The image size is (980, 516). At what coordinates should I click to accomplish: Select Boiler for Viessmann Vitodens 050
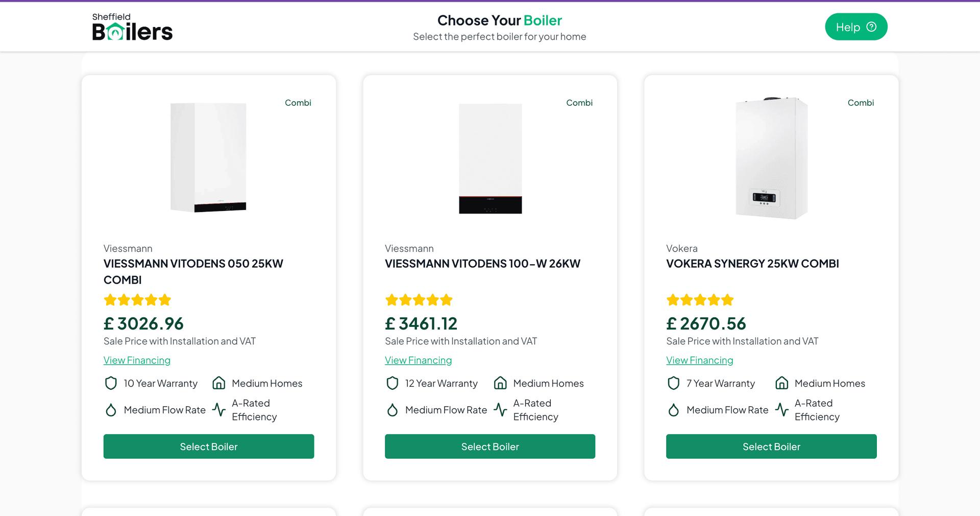pos(209,447)
